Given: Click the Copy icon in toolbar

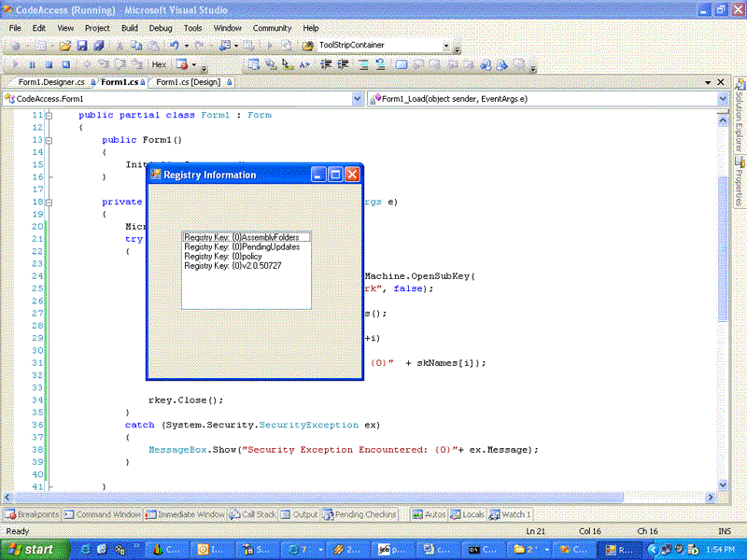Looking at the screenshot, I should (x=138, y=45).
